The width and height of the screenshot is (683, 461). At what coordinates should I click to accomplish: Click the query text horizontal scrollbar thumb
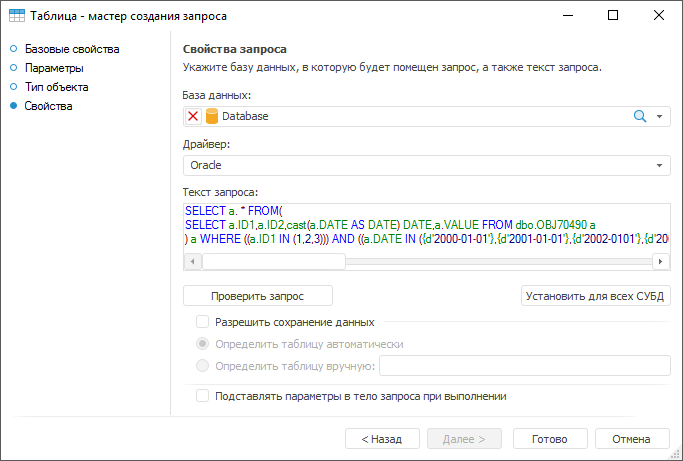click(273, 261)
